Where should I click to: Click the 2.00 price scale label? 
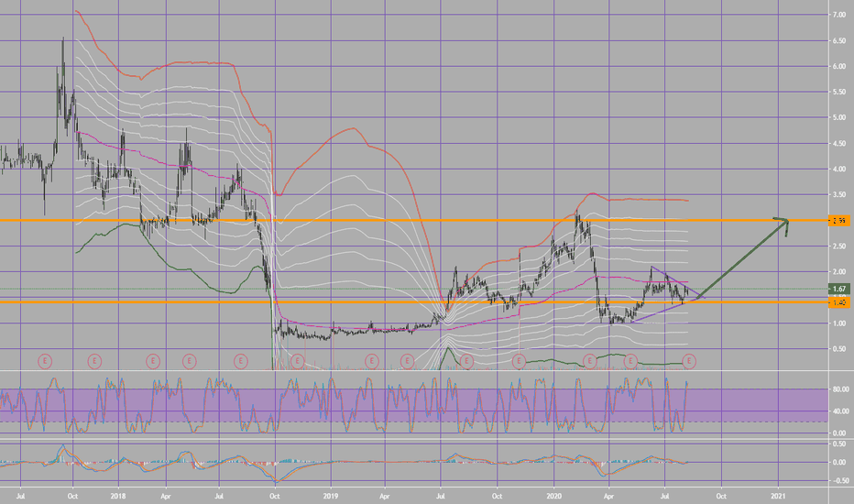839,272
